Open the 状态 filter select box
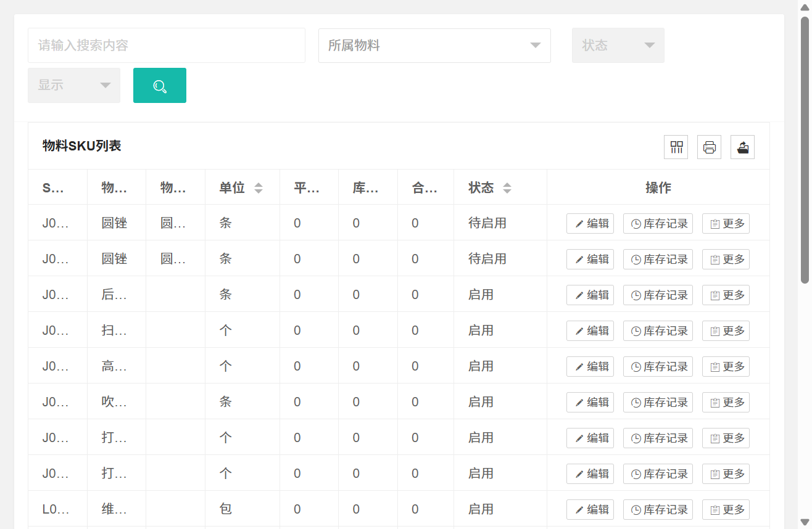 click(618, 45)
